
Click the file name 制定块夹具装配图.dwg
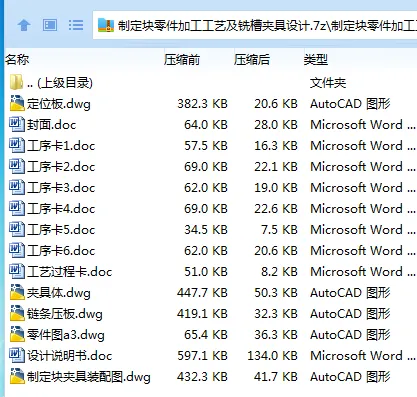(x=89, y=377)
